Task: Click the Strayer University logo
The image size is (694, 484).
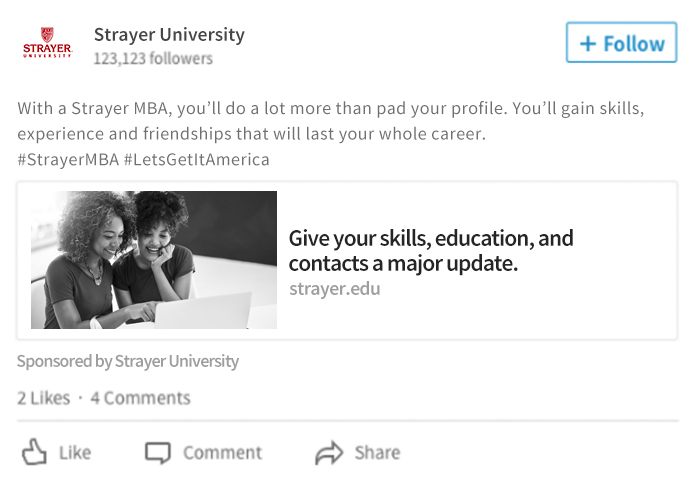Action: [47, 42]
